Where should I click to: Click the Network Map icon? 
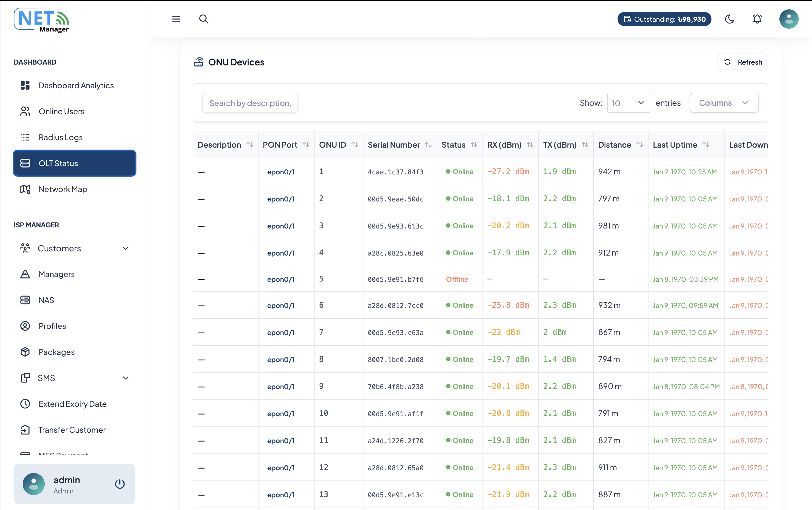tap(25, 189)
